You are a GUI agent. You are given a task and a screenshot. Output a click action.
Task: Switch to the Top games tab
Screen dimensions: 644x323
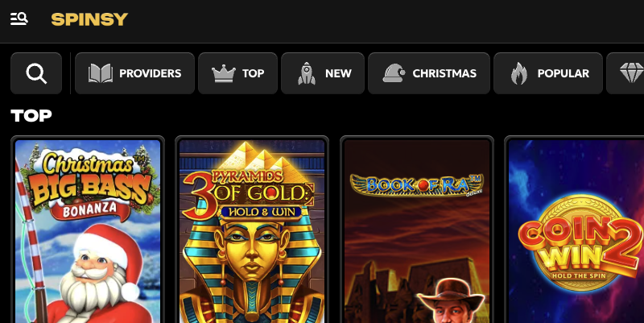pyautogui.click(x=237, y=73)
